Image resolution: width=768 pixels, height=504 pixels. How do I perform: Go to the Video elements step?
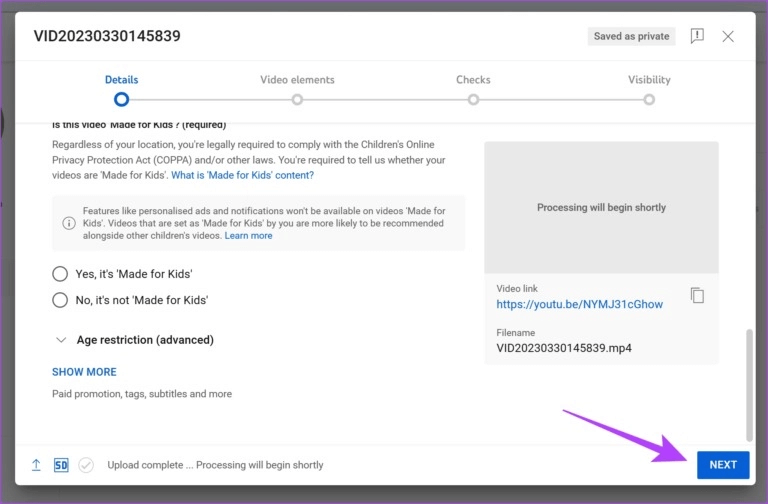(x=297, y=99)
